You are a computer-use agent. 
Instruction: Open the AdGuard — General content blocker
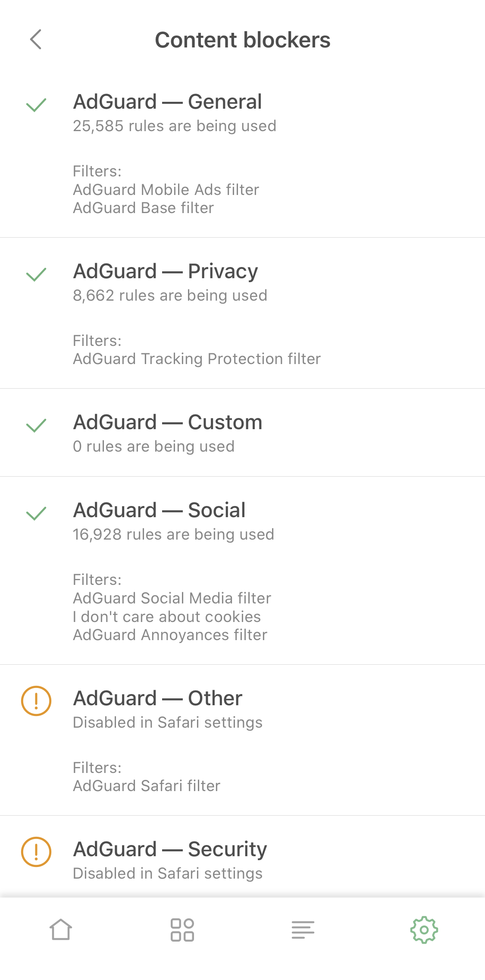coord(167,102)
